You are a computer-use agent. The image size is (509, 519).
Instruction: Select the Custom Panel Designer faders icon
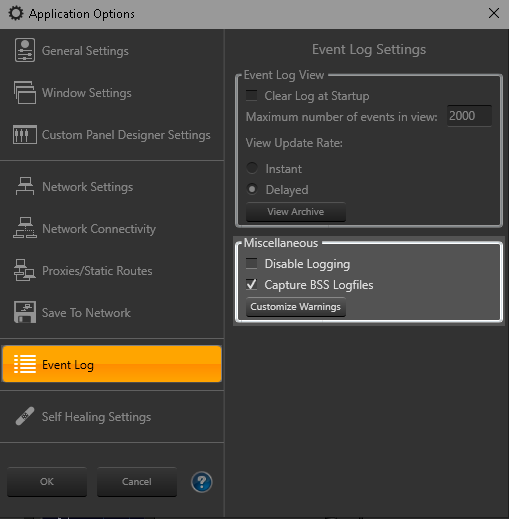[x=25, y=135]
